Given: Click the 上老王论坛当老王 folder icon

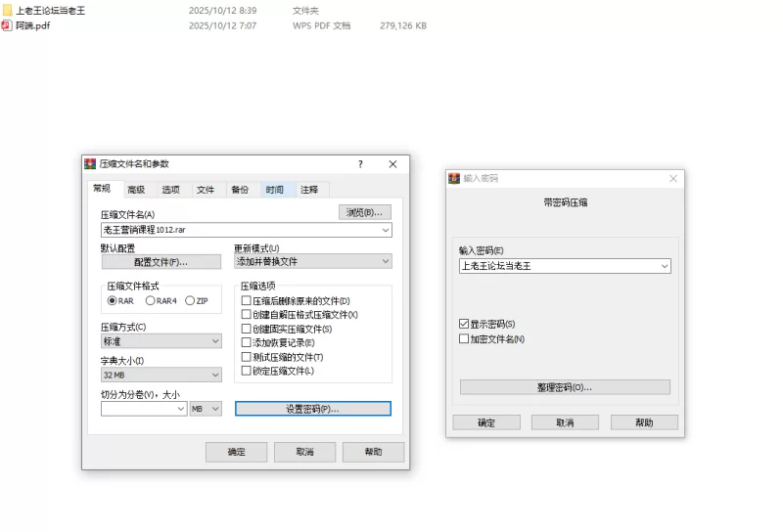Looking at the screenshot, I should point(8,10).
